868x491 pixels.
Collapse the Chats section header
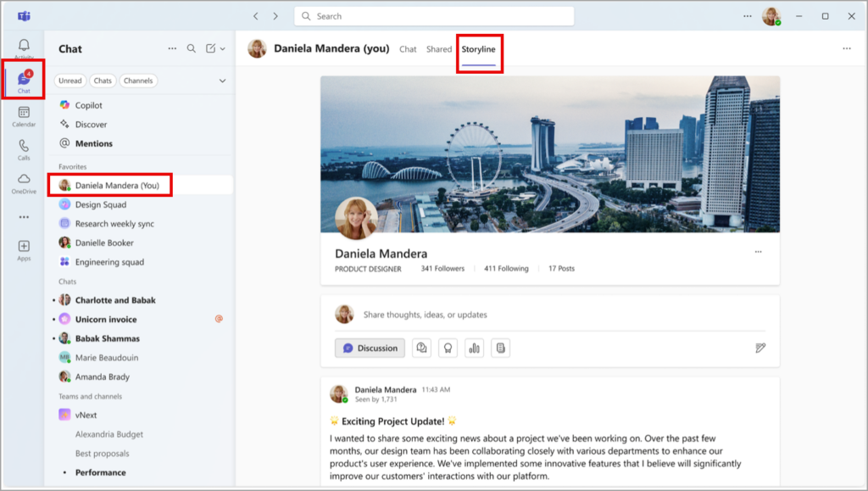tap(68, 282)
